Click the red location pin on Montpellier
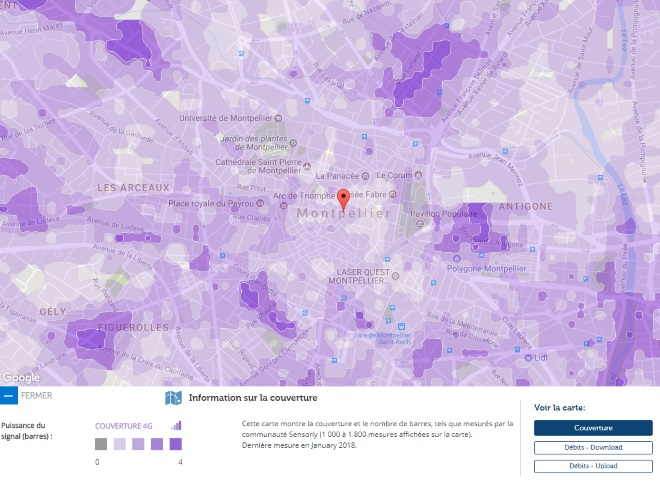Image resolution: width=660 pixels, height=487 pixels. pyautogui.click(x=344, y=200)
